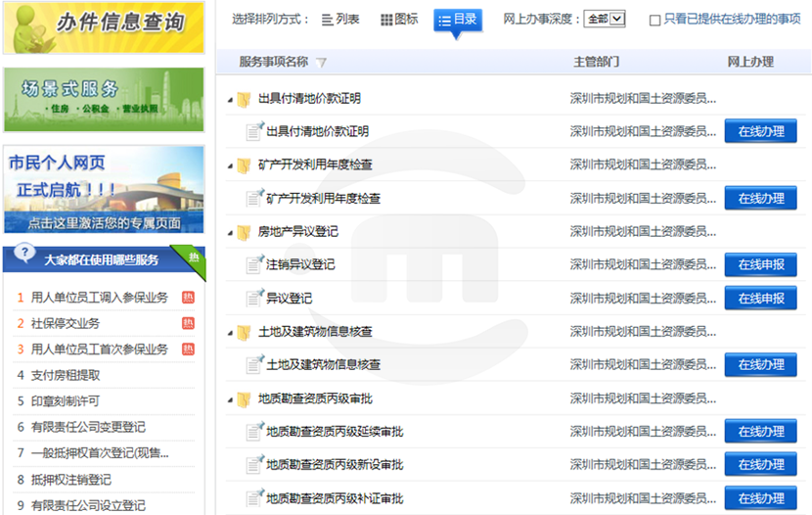
Task: Open the 网上办事深度 dropdown
Action: pyautogui.click(x=604, y=20)
